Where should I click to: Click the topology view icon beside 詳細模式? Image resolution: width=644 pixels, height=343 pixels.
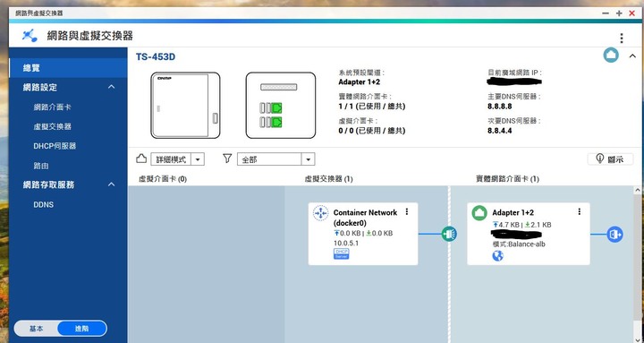[x=141, y=159]
